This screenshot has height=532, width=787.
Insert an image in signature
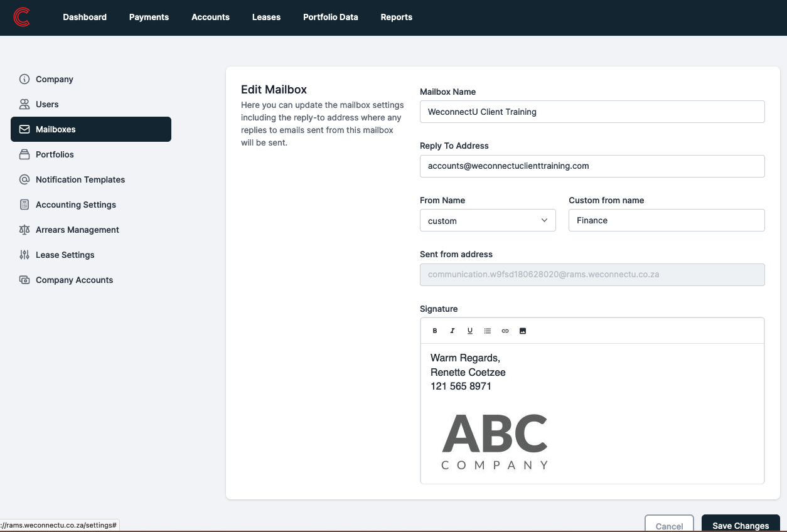523,331
